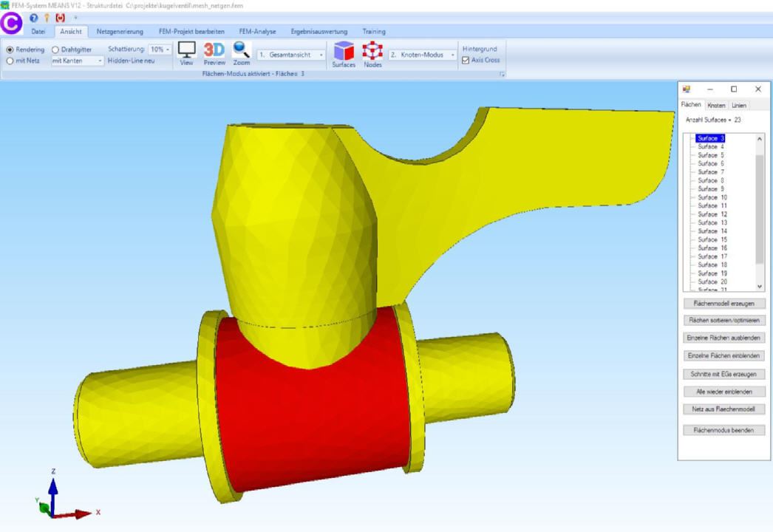The width and height of the screenshot is (773, 532).
Task: Select the Drahtgitter radio button
Action: (72, 50)
